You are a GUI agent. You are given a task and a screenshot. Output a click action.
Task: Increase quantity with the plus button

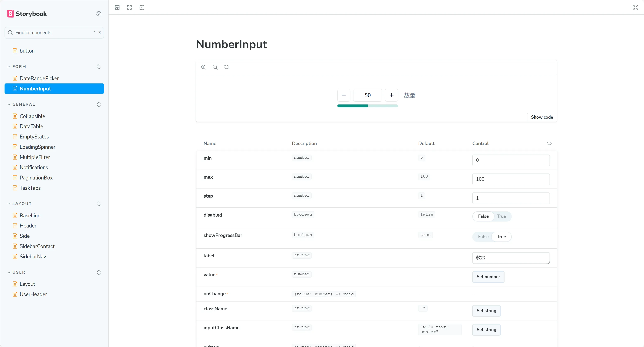[x=391, y=95]
